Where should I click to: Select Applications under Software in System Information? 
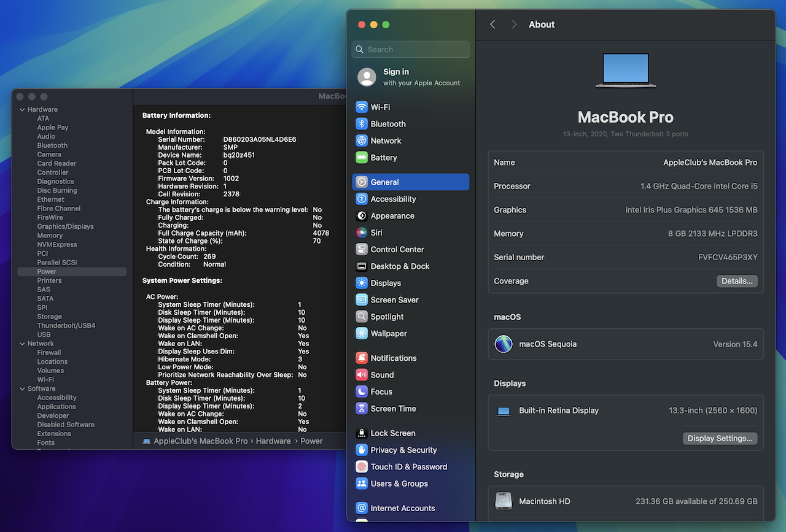click(56, 407)
